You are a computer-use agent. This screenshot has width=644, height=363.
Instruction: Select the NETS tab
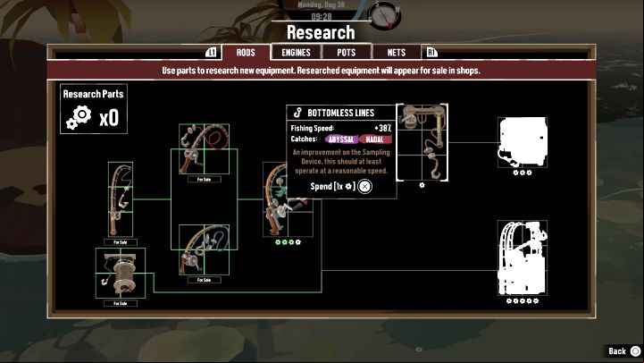(x=397, y=52)
